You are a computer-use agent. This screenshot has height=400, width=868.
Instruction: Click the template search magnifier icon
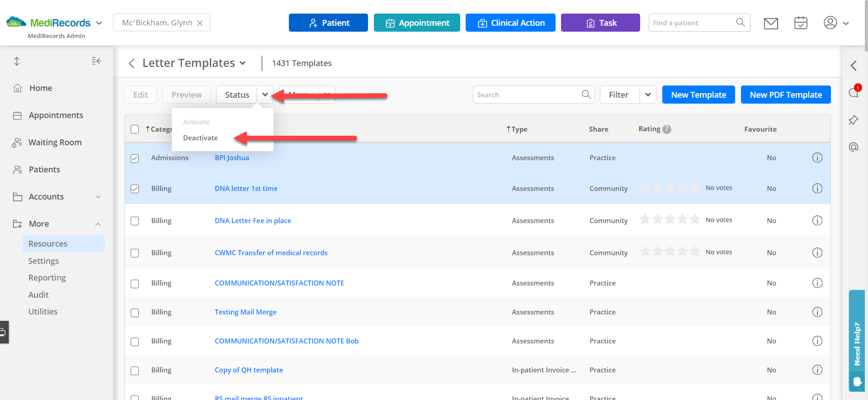(x=586, y=95)
